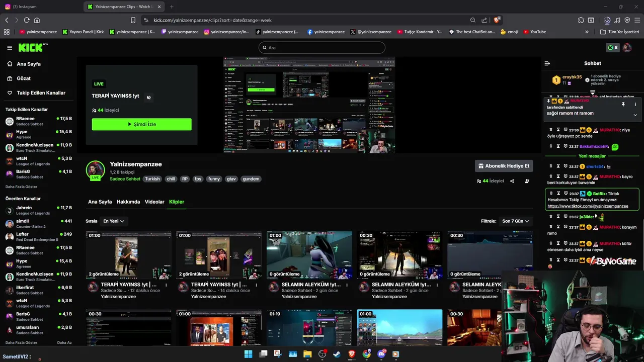Viewport: 644px width, 362px height.
Task: Open Jahrein in recommended channels
Action: (x=38, y=210)
